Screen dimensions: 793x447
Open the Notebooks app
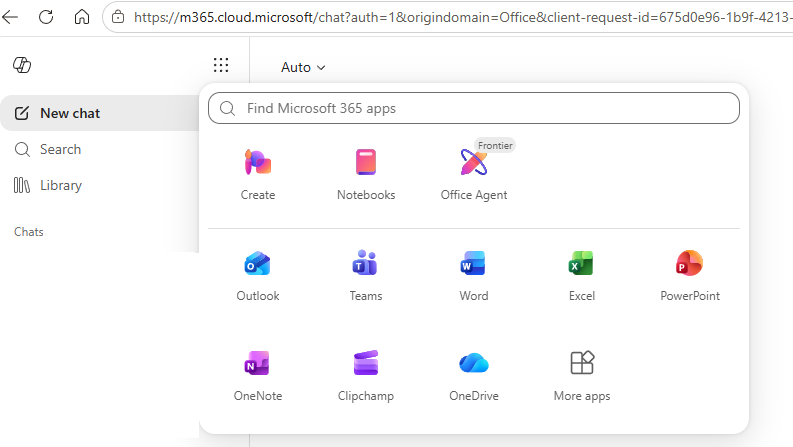pos(366,174)
